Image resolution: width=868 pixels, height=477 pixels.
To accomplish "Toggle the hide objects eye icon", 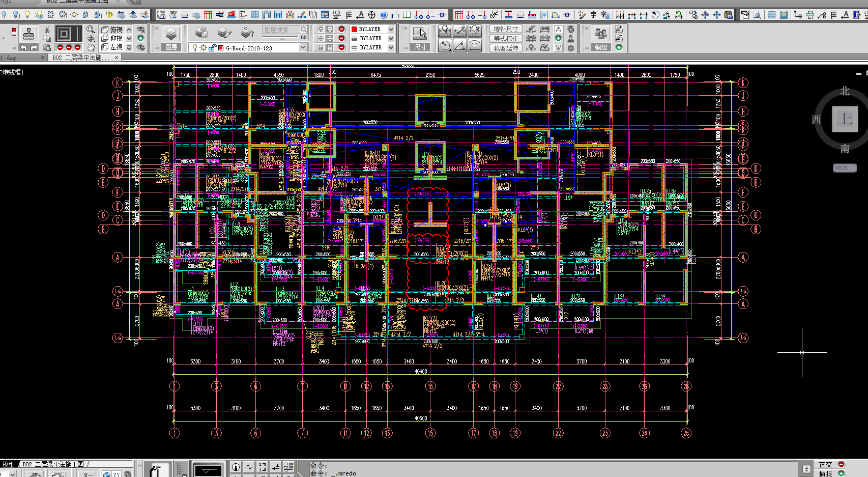I will (141, 30).
